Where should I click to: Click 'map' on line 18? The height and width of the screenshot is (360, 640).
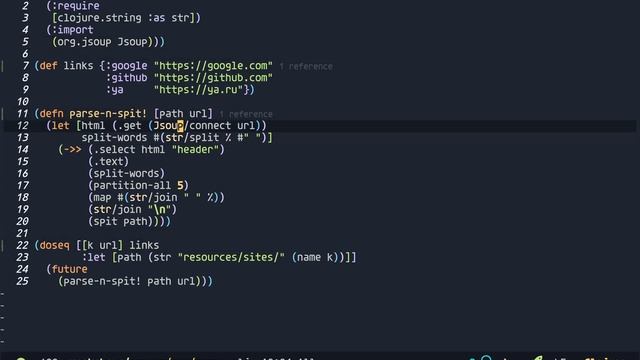[102, 198]
